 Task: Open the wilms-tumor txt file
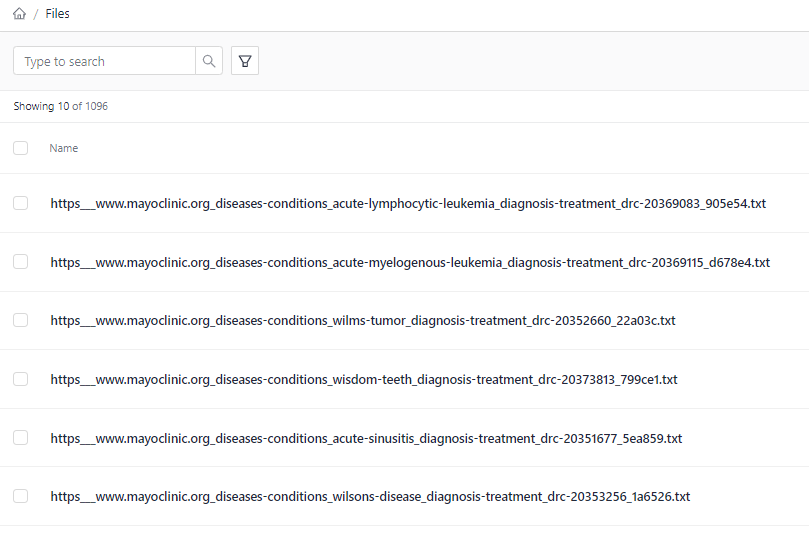[x=363, y=321]
